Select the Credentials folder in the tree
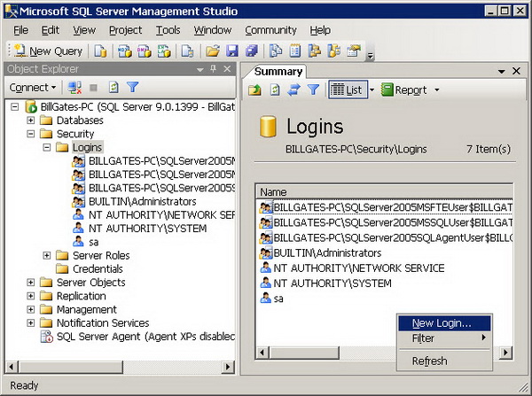 click(98, 269)
